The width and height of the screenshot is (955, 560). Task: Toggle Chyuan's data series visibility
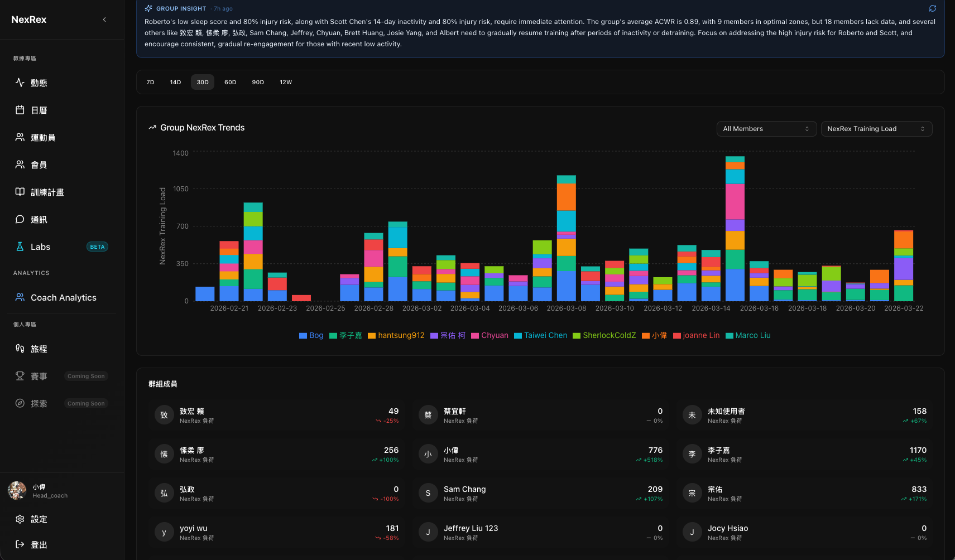pyautogui.click(x=494, y=335)
